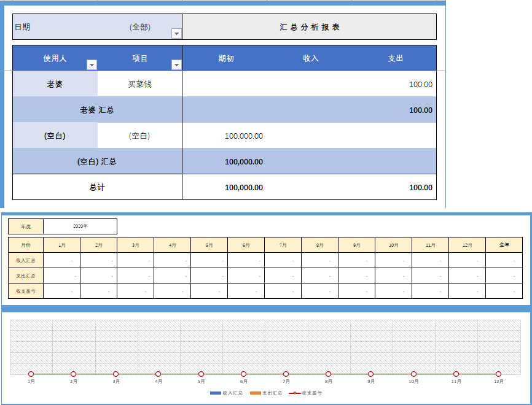
Task: Select the 月份 header cell
Action: pos(26,245)
